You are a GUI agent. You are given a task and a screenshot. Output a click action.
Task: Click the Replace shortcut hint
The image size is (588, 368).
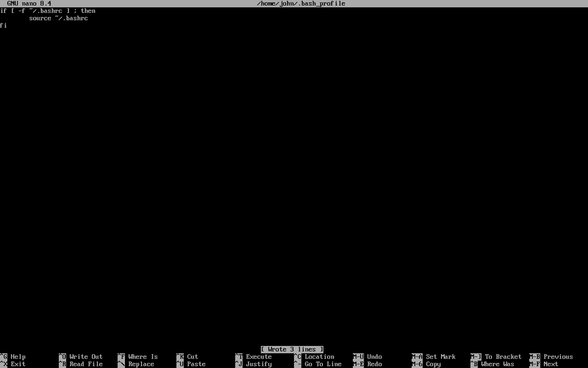(x=136, y=364)
